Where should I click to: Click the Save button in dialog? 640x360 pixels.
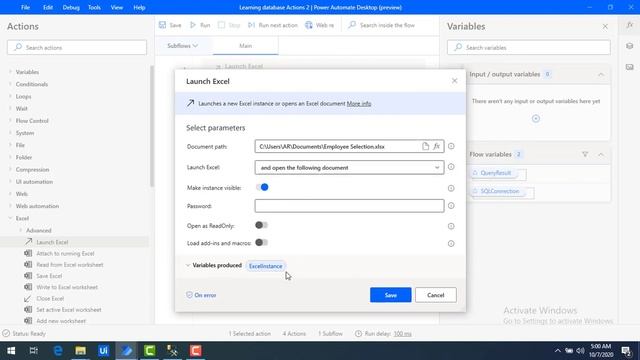[391, 295]
